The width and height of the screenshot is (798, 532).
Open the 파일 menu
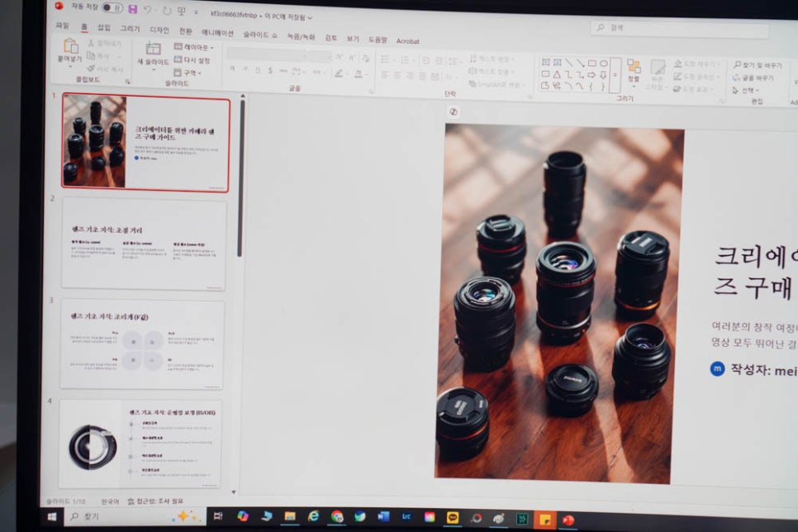click(62, 26)
